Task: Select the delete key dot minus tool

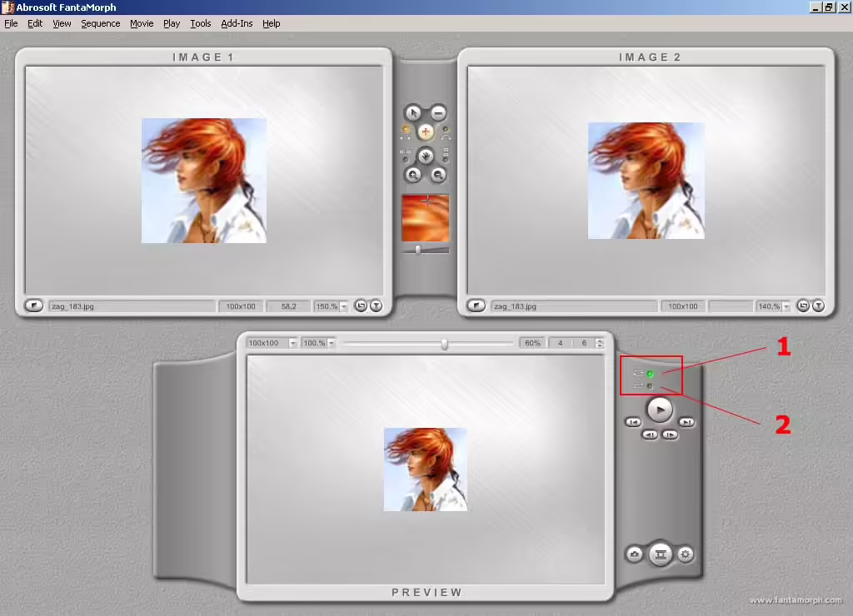Action: [x=438, y=112]
